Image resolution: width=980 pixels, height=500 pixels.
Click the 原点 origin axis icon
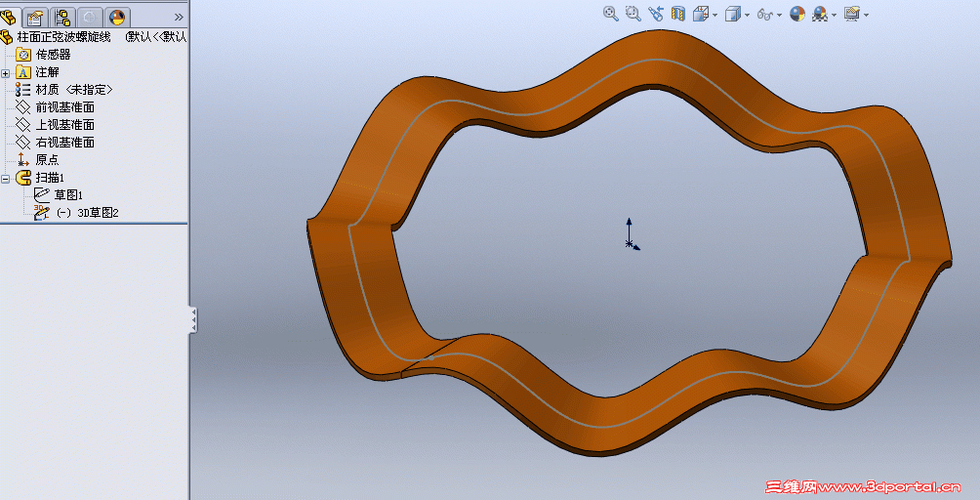[x=23, y=159]
